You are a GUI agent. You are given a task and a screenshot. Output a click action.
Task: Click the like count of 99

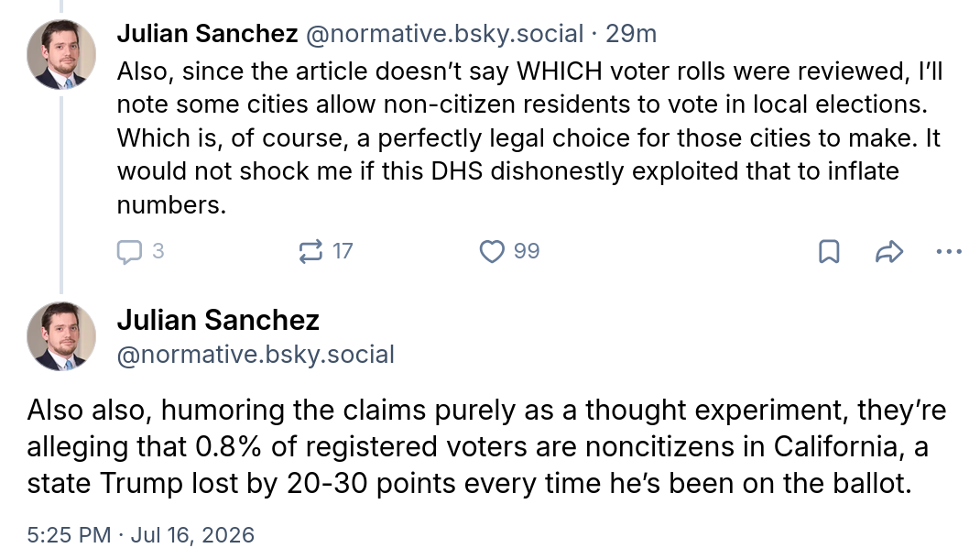(527, 251)
